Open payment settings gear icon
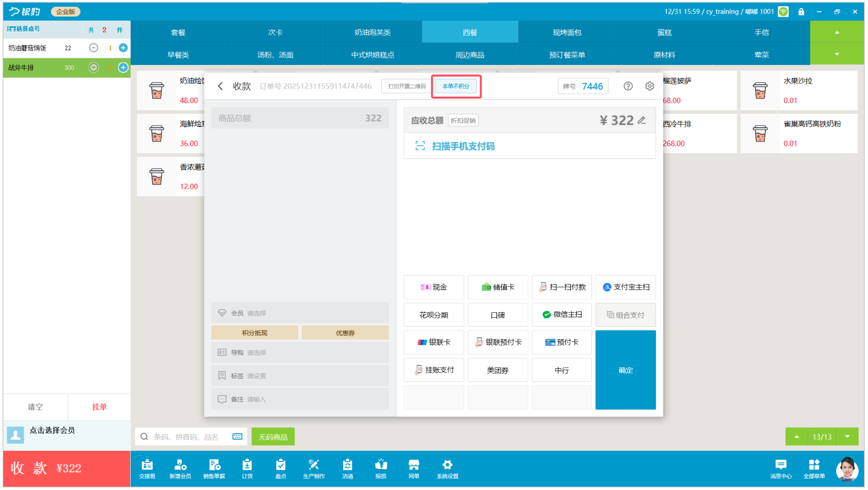Viewport: 868px width, 490px height. point(649,86)
